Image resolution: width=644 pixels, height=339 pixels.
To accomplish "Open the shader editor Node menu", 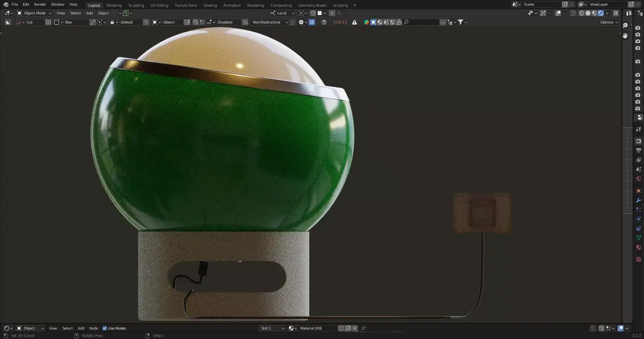I will pyautogui.click(x=93, y=328).
